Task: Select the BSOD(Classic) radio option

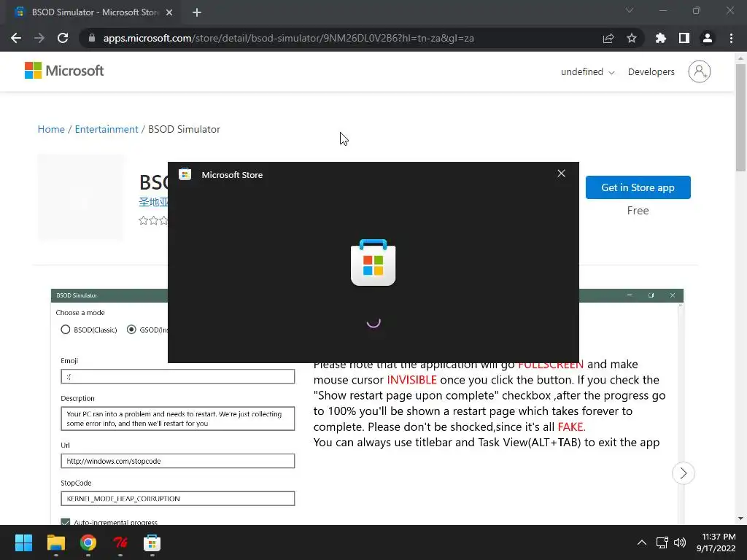Action: (88, 330)
